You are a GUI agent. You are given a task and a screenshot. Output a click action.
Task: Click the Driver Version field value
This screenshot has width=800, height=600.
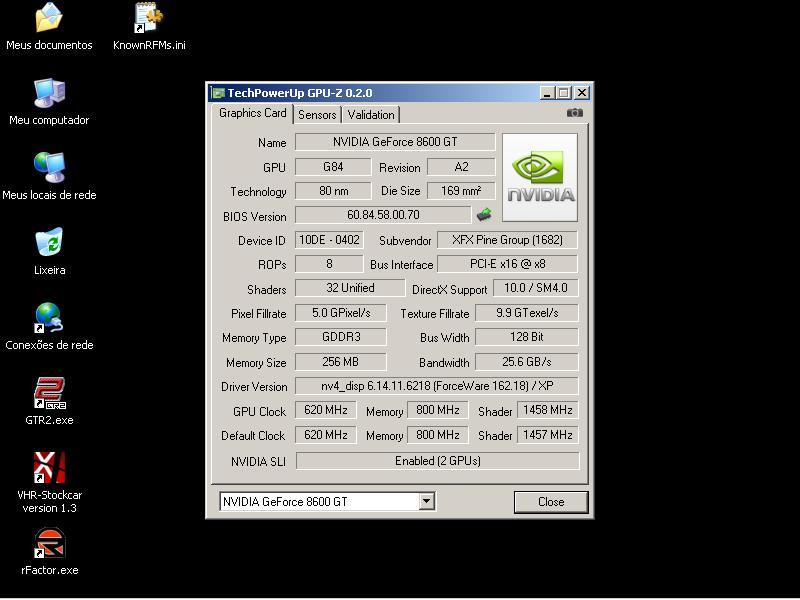coord(437,386)
